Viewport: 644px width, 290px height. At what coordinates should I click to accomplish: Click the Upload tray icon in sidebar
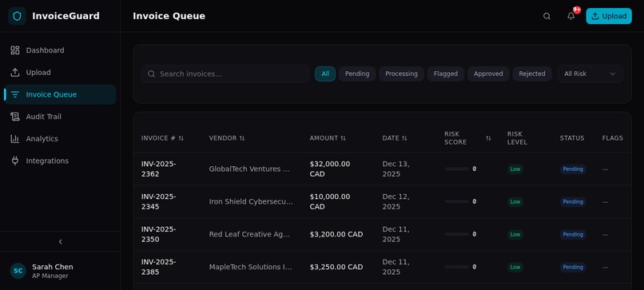point(15,73)
